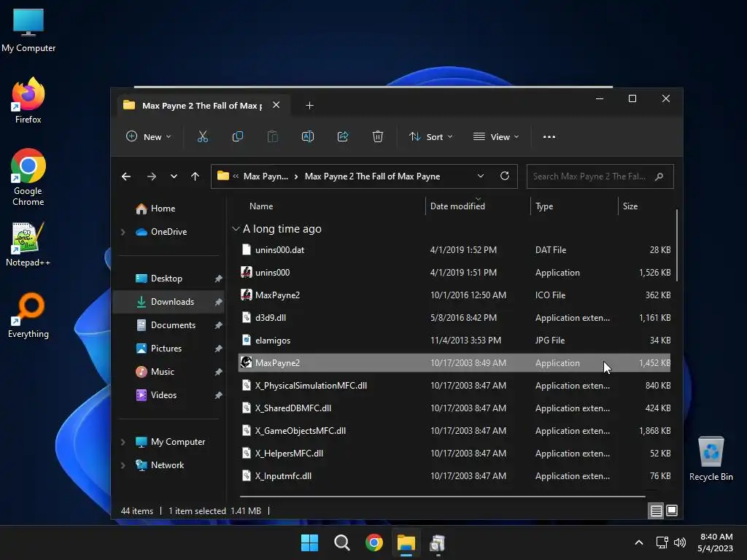
Task: Select the unins000.dat file
Action: pos(454,250)
